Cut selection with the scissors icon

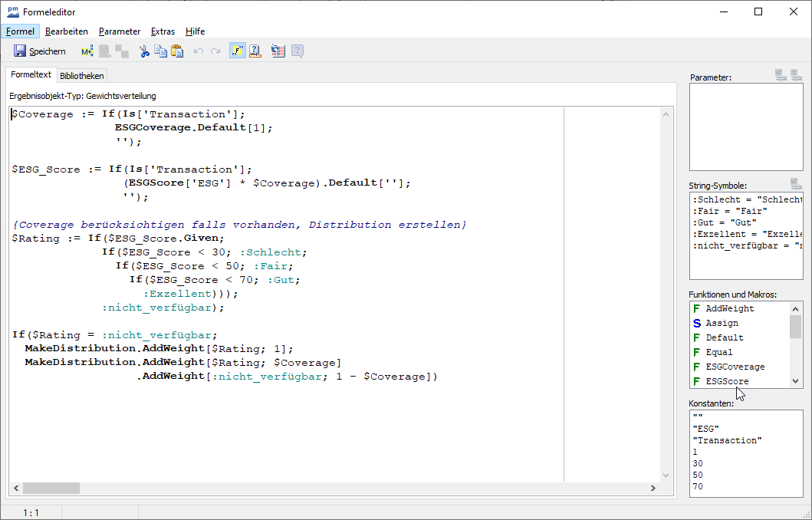pos(143,51)
